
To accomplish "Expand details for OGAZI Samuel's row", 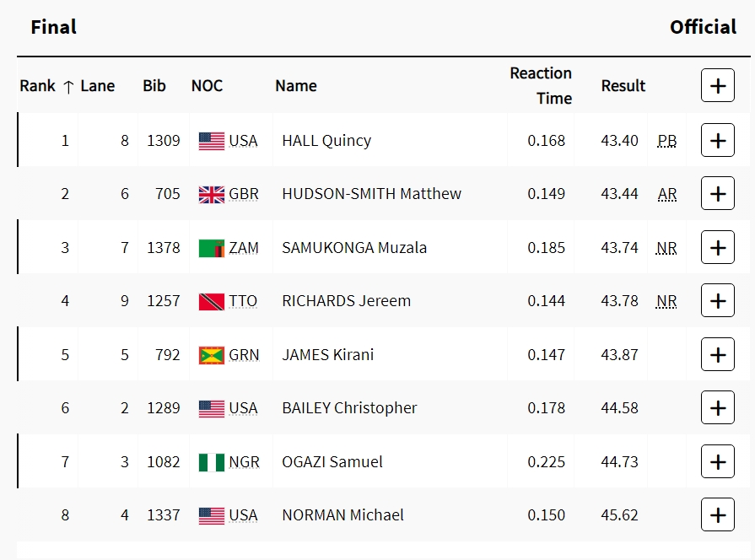I will [717, 462].
